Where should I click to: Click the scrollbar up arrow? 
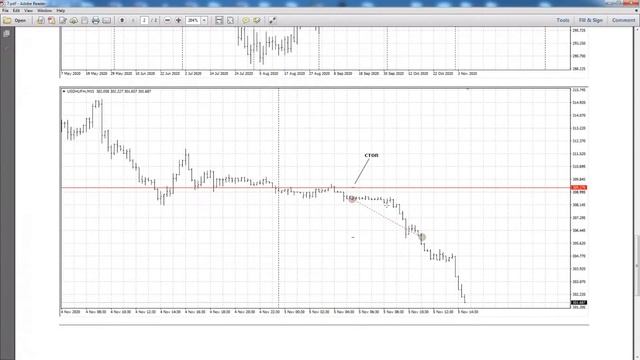[637, 29]
